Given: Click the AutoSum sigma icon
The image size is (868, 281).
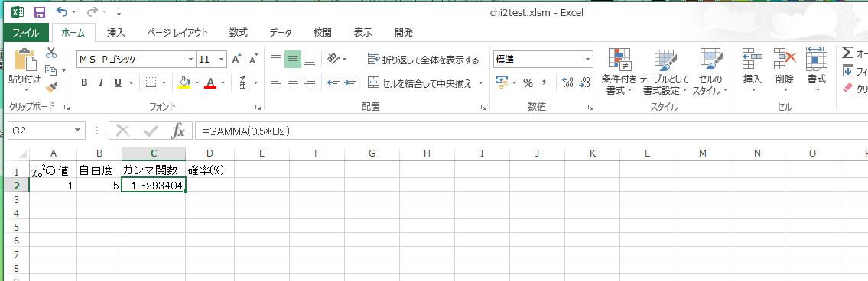Looking at the screenshot, I should point(847,53).
